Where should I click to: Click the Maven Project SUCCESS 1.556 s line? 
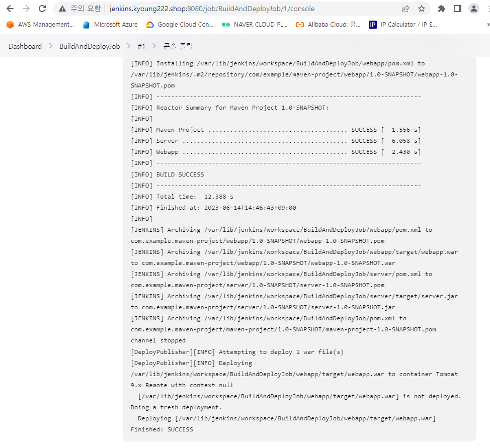(x=276, y=130)
